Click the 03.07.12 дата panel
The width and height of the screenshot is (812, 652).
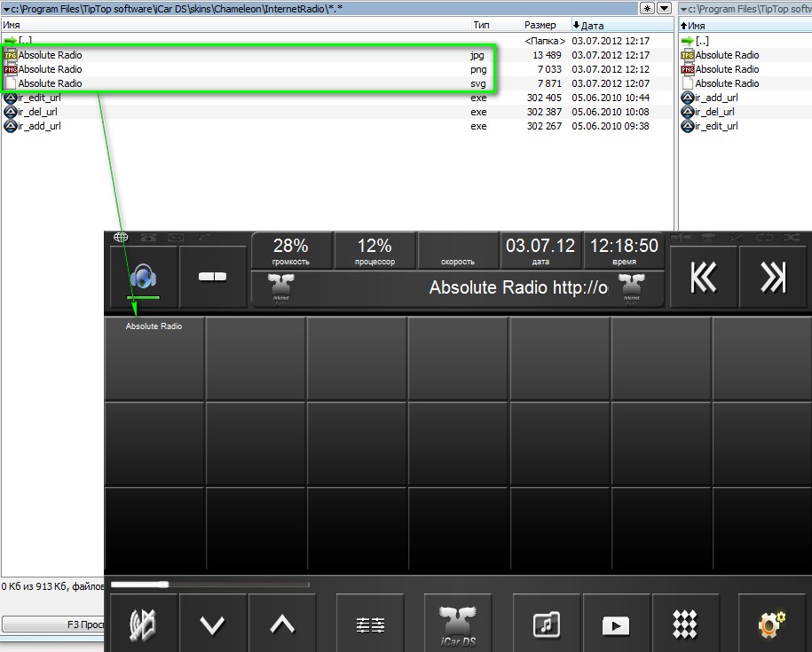540,251
